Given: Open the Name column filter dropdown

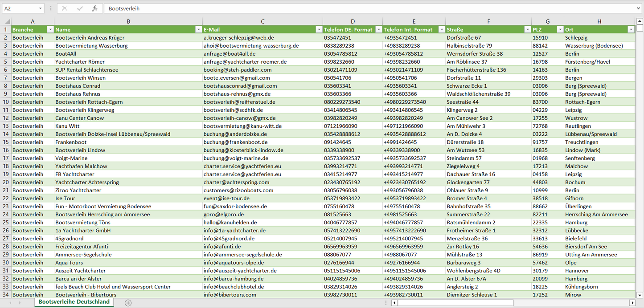Looking at the screenshot, I should pos(198,29).
